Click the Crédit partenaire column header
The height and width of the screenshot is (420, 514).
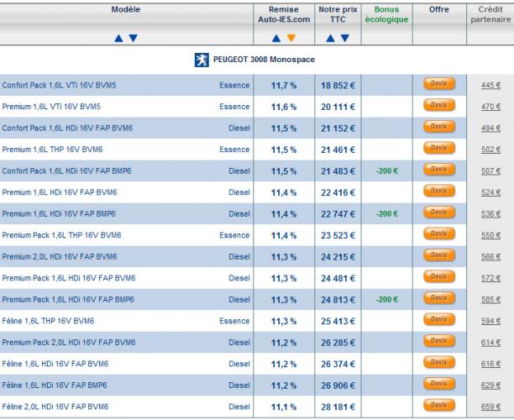tap(490, 15)
